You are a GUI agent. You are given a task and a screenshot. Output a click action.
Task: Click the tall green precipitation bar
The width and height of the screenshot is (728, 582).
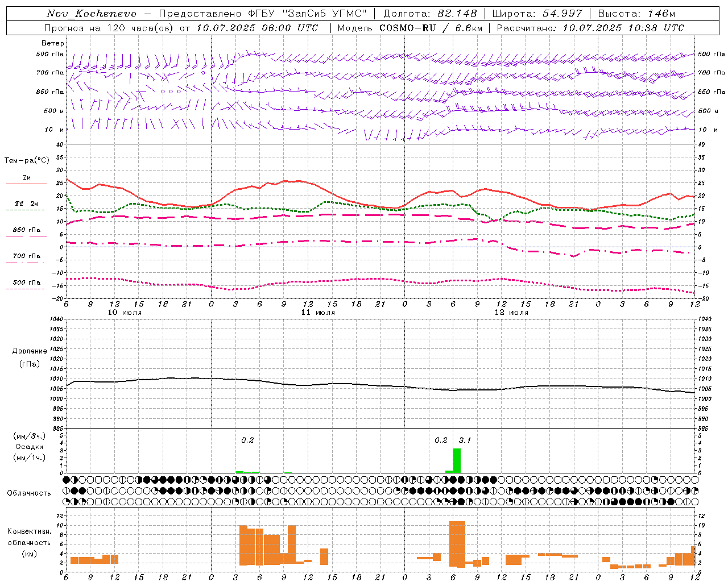click(x=457, y=461)
